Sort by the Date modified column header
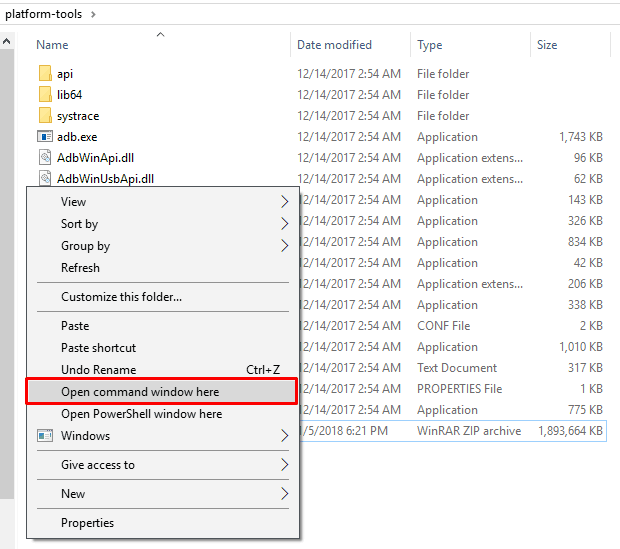Image resolution: width=620 pixels, height=549 pixels. click(x=335, y=45)
